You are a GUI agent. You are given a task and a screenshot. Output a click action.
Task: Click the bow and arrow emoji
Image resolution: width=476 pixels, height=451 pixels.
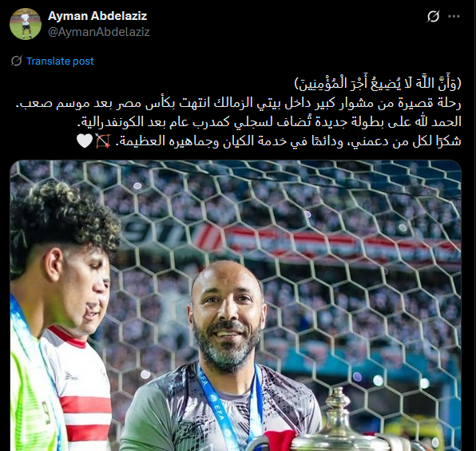pyautogui.click(x=103, y=140)
